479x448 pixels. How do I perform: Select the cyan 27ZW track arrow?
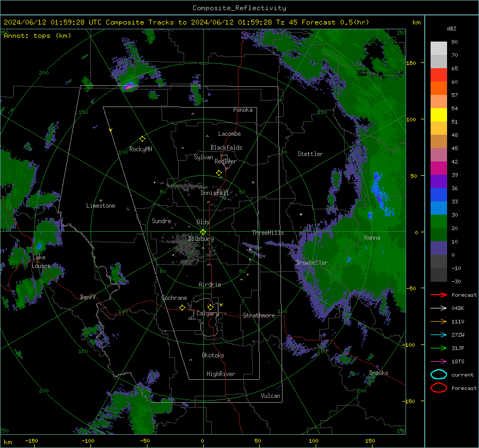point(439,335)
